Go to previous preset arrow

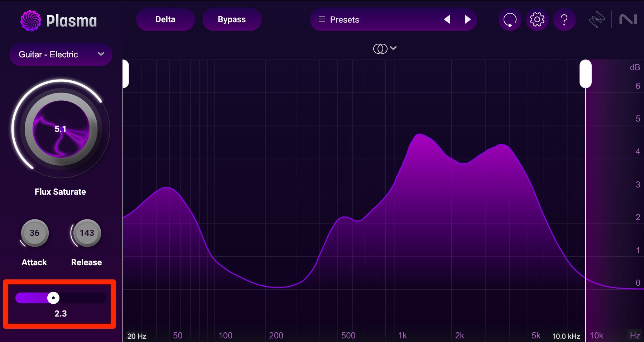point(447,19)
